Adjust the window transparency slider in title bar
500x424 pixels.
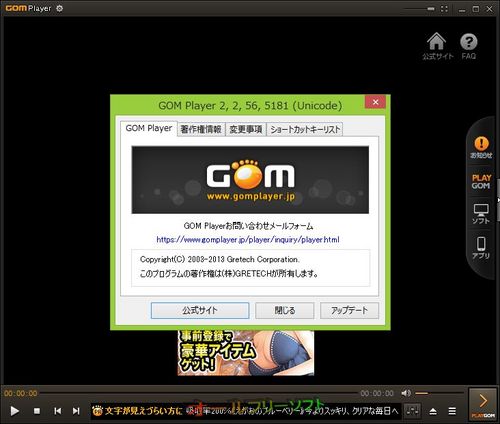(419, 9)
